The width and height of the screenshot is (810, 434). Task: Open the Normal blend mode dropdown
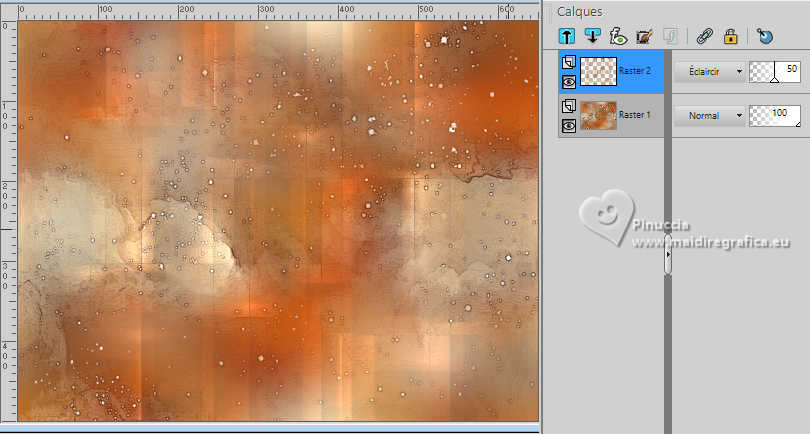click(x=710, y=116)
